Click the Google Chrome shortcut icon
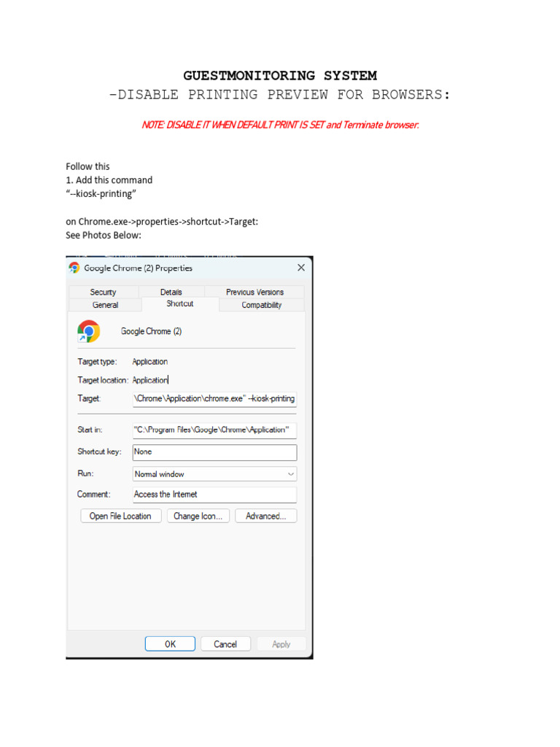Screen dimensions: 560x747 [x=89, y=331]
